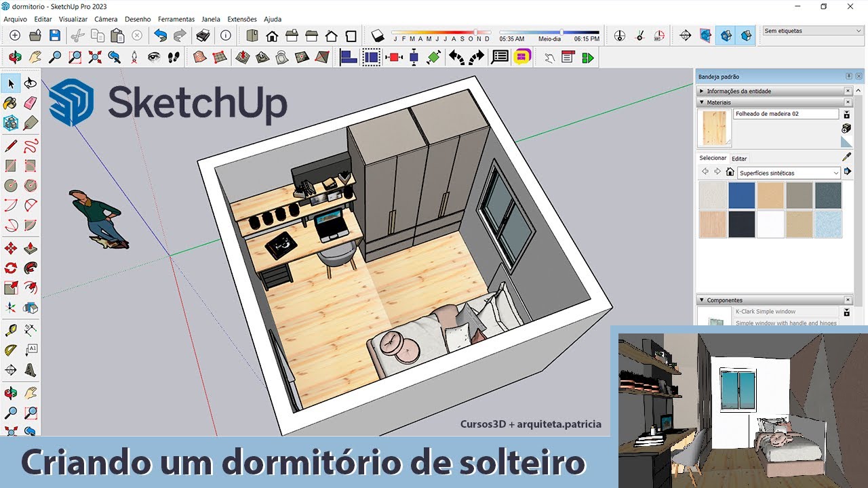868x488 pixels.
Task: Open the Desenho menu
Action: point(138,19)
